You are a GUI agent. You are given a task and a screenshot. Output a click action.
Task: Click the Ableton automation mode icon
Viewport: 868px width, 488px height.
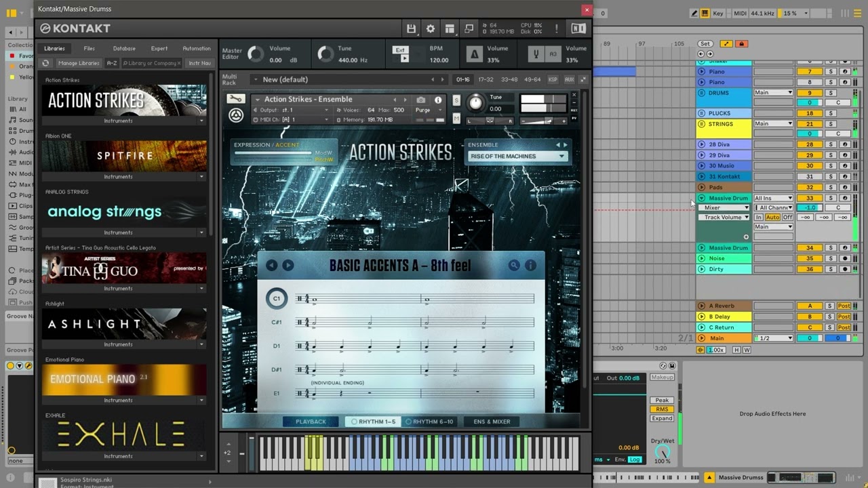[726, 44]
